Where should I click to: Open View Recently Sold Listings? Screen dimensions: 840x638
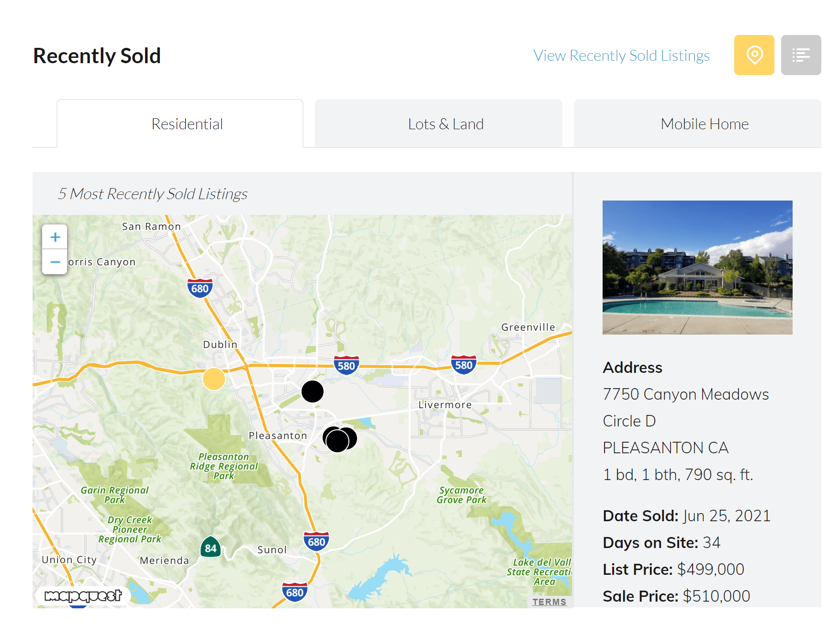tap(621, 55)
